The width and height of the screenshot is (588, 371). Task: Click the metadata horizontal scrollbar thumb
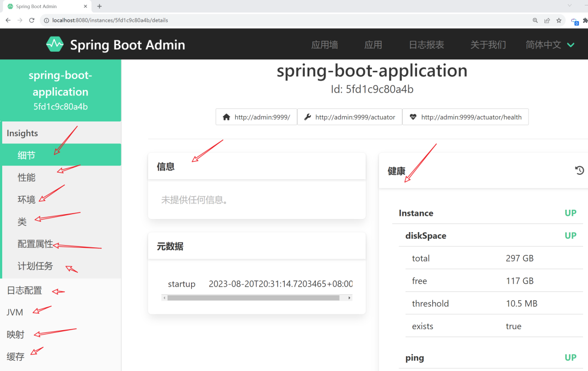coord(254,298)
